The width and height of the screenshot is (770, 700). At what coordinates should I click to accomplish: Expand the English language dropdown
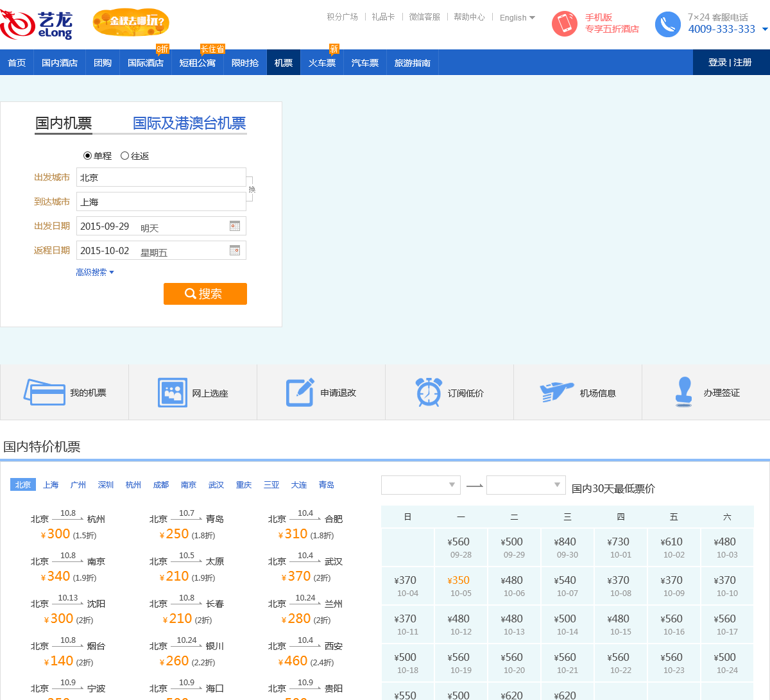pos(517,18)
